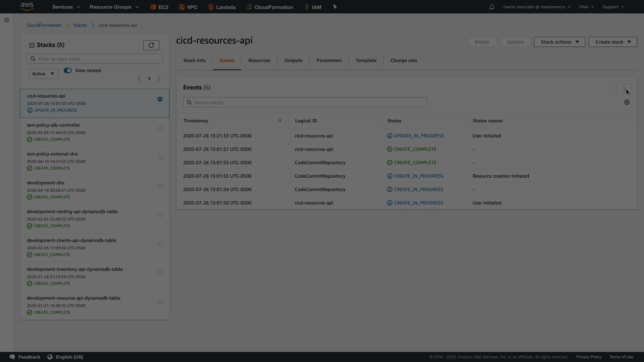Toggle the View nested switch
Screen dimensions: 644x362
pyautogui.click(x=68, y=70)
